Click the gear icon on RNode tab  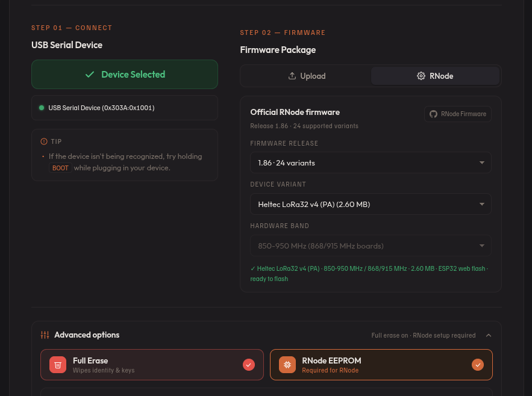click(x=421, y=76)
